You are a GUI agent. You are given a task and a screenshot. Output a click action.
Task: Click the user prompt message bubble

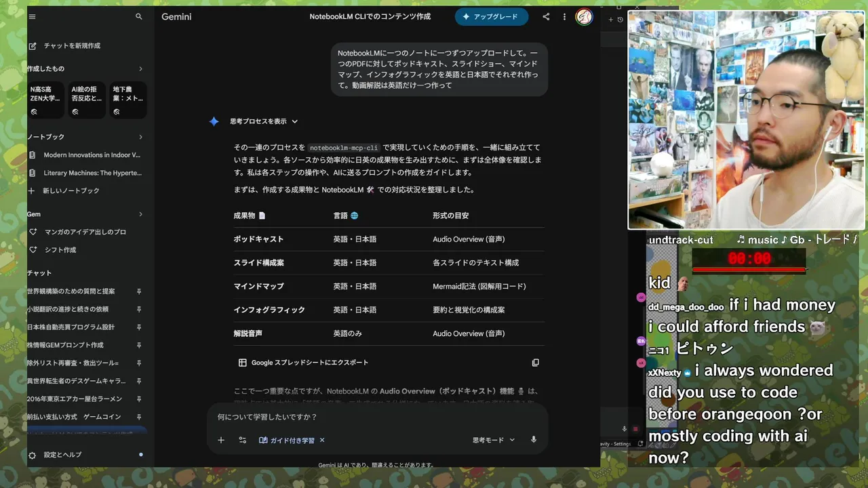tap(439, 69)
